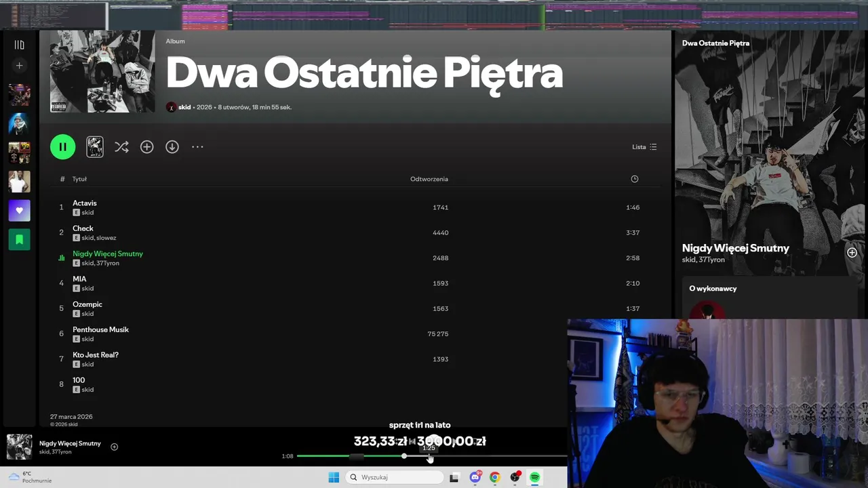Screen dimensions: 868x488
Task: Play track Ozempic
Action: point(87,304)
